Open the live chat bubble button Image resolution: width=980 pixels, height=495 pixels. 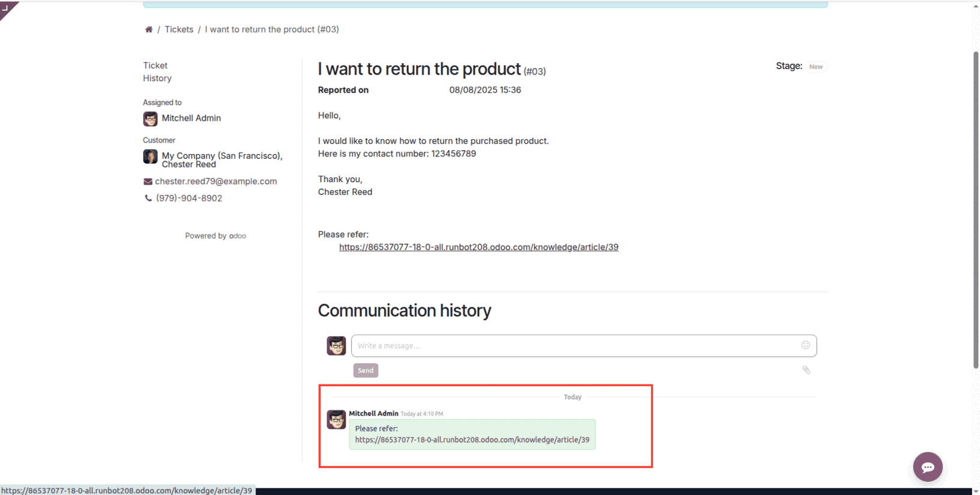click(x=928, y=467)
